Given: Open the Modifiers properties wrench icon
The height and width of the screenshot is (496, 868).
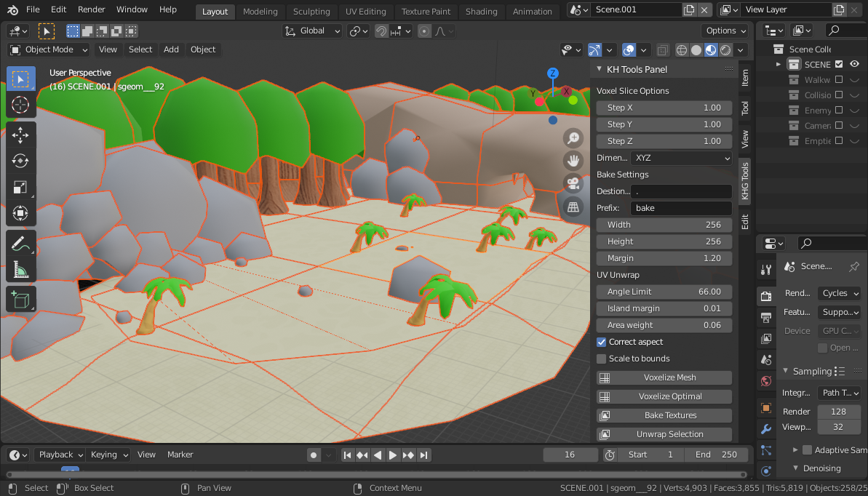Looking at the screenshot, I should point(766,429).
